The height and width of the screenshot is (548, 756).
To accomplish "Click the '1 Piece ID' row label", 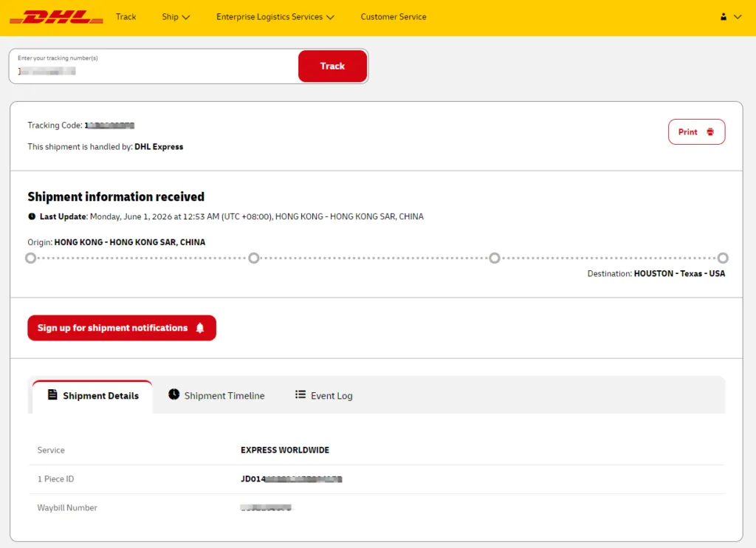I will point(55,479).
